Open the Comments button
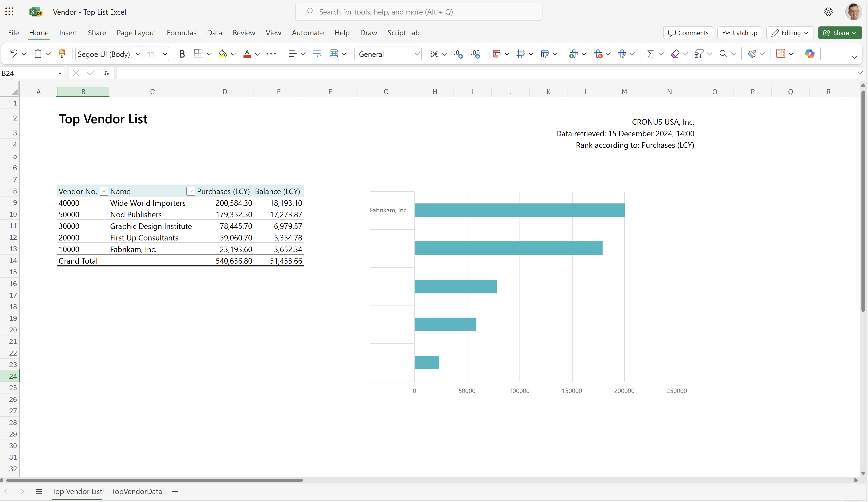 [688, 32]
